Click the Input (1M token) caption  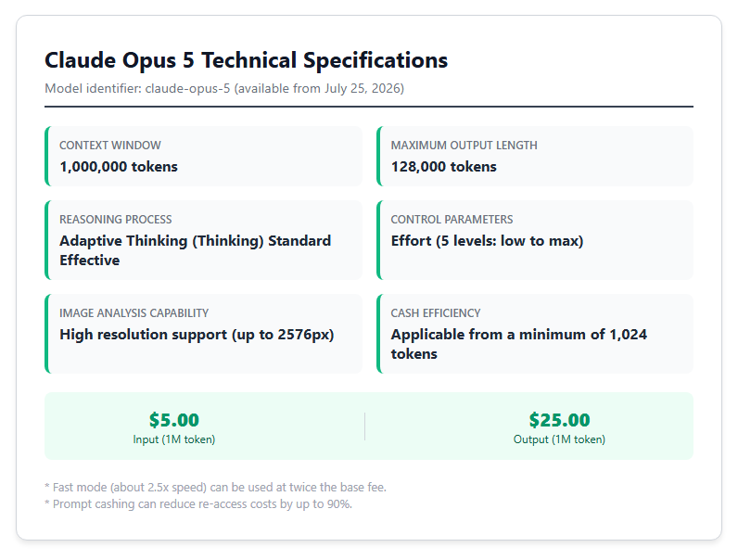[x=174, y=439]
